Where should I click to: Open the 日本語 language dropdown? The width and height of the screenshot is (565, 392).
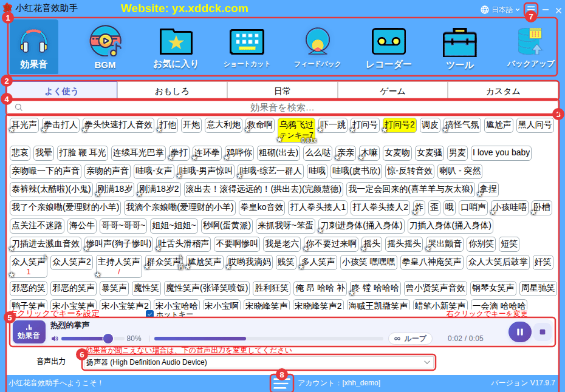[501, 10]
